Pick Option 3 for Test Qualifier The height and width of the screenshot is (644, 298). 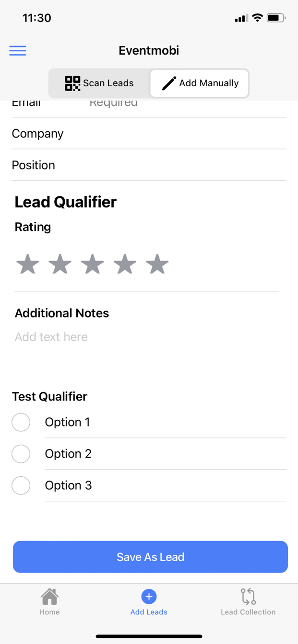point(21,485)
